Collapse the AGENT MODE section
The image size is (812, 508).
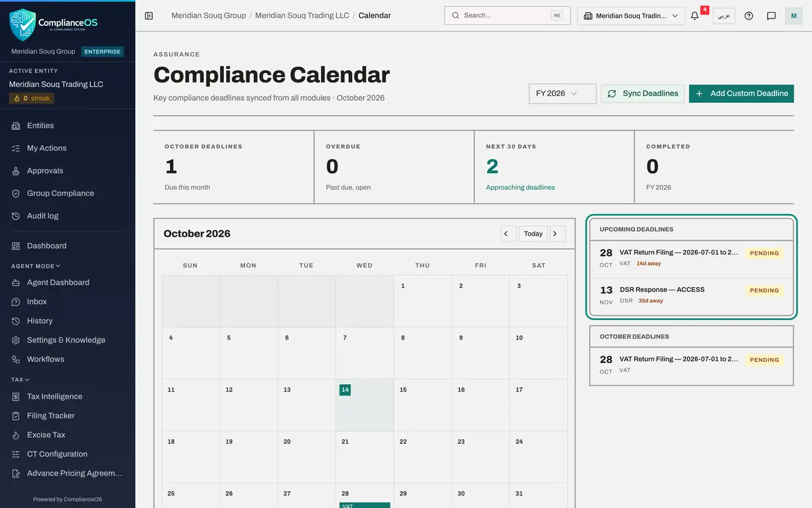[36, 266]
